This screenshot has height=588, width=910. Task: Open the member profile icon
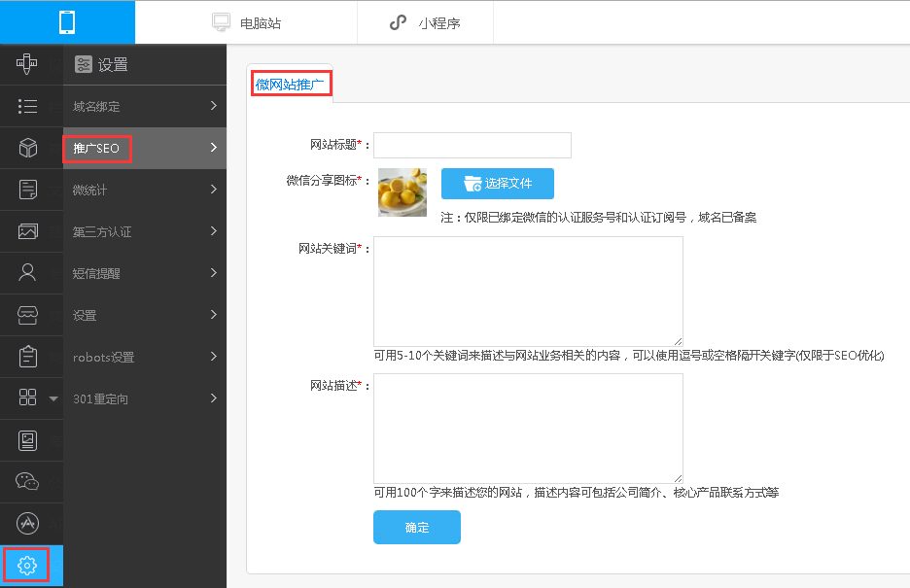pyautogui.click(x=26, y=273)
